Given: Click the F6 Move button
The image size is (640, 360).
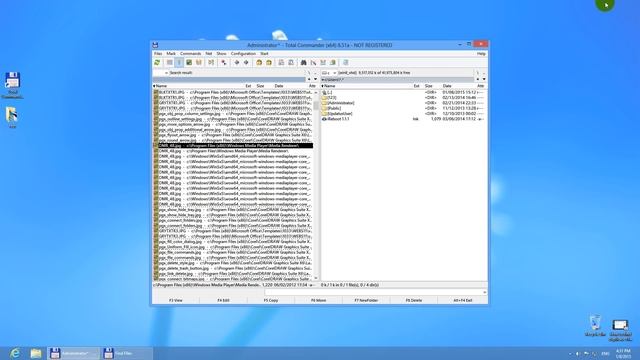Looking at the screenshot, I should click(x=318, y=300).
